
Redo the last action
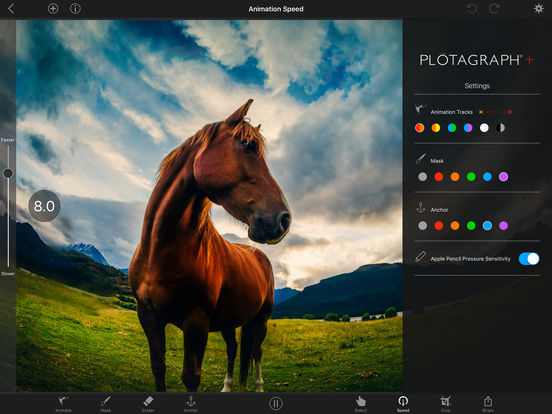(494, 9)
